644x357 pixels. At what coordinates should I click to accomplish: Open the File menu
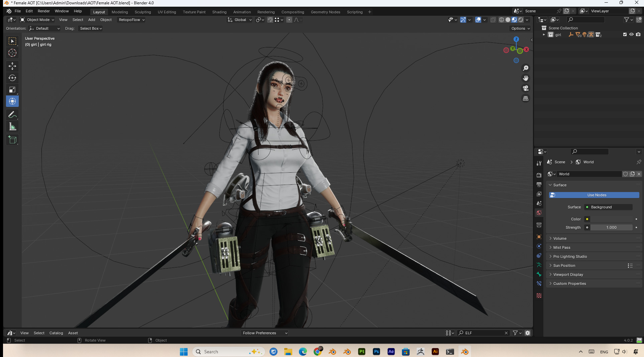[x=18, y=11]
